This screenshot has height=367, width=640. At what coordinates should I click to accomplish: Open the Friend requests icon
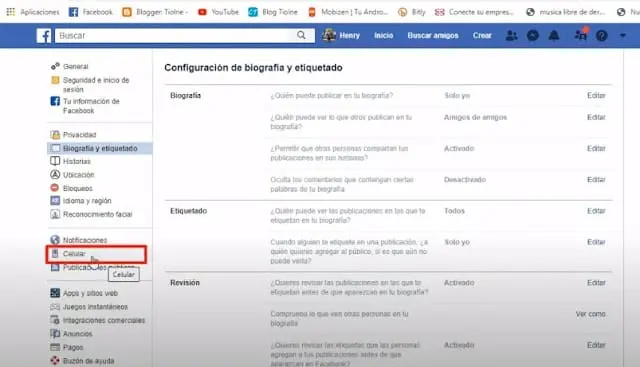(x=511, y=36)
